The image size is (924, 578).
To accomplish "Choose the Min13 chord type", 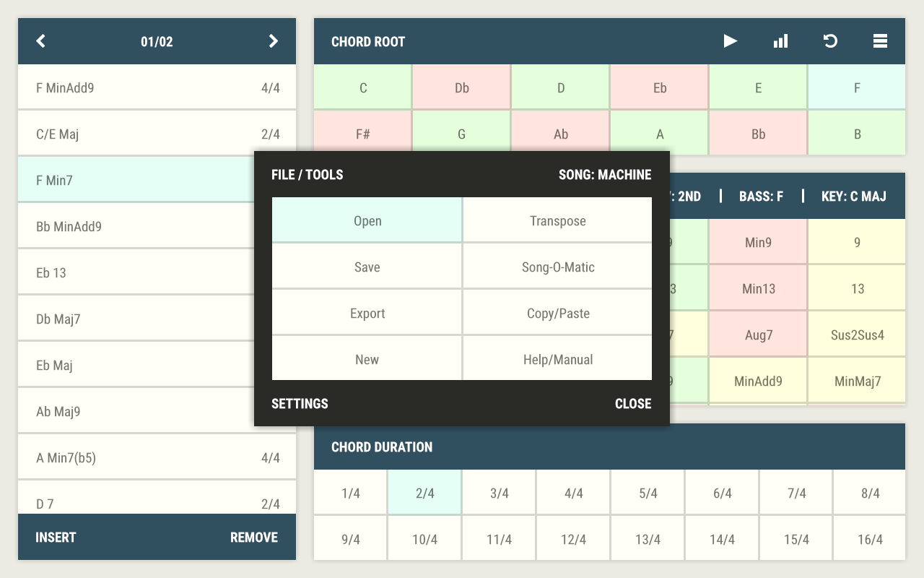I will point(758,289).
